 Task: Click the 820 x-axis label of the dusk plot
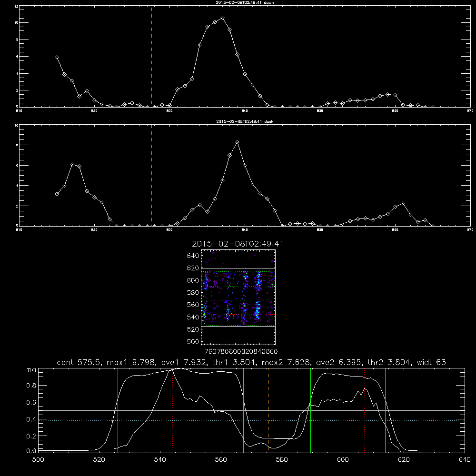94,230
